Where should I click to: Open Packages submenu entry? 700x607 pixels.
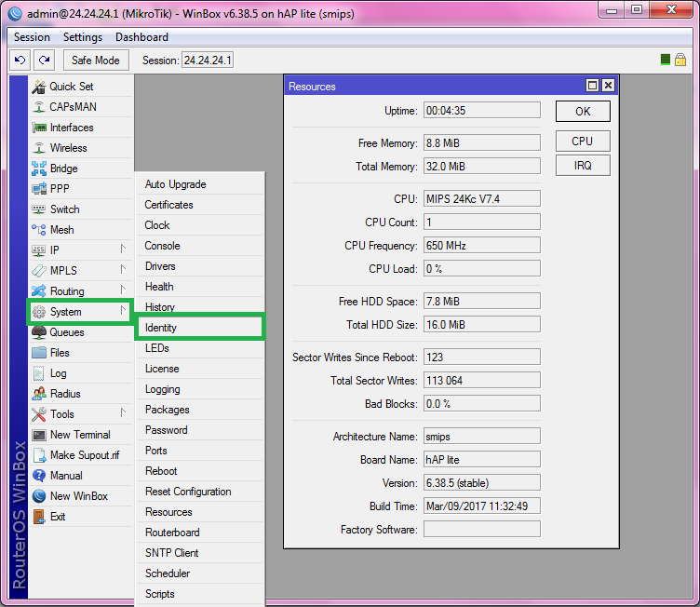coord(199,410)
